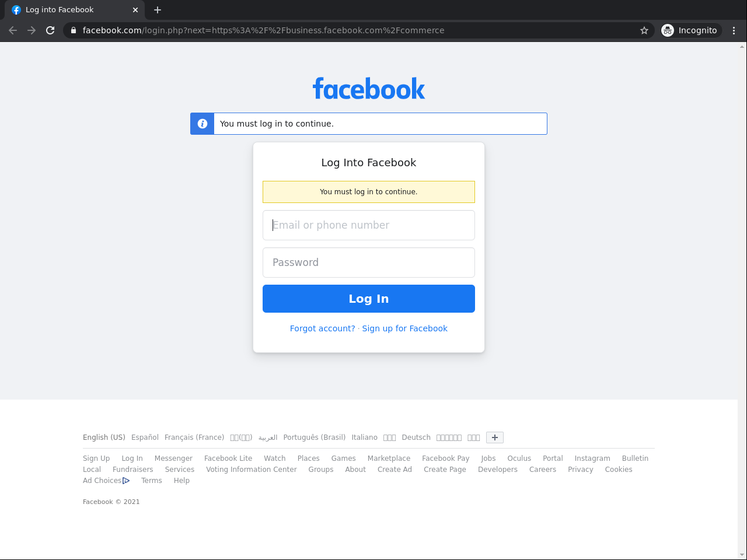Open the Sign Up footer link
The width and height of the screenshot is (747, 560).
pyautogui.click(x=96, y=459)
